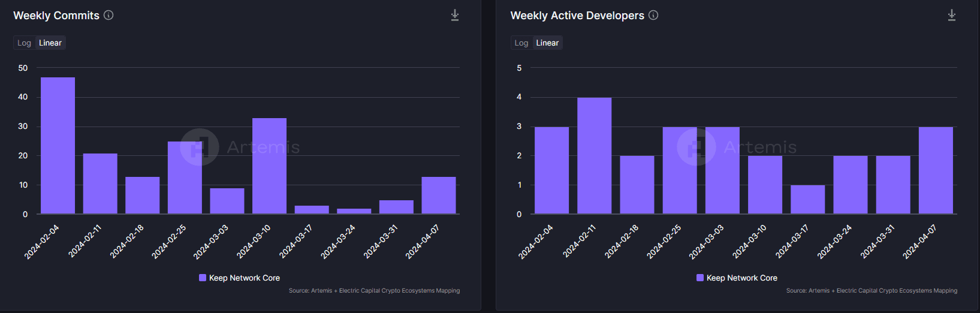Select Linear scale for Weekly Commits
This screenshot has width=980, height=313.
click(x=50, y=43)
